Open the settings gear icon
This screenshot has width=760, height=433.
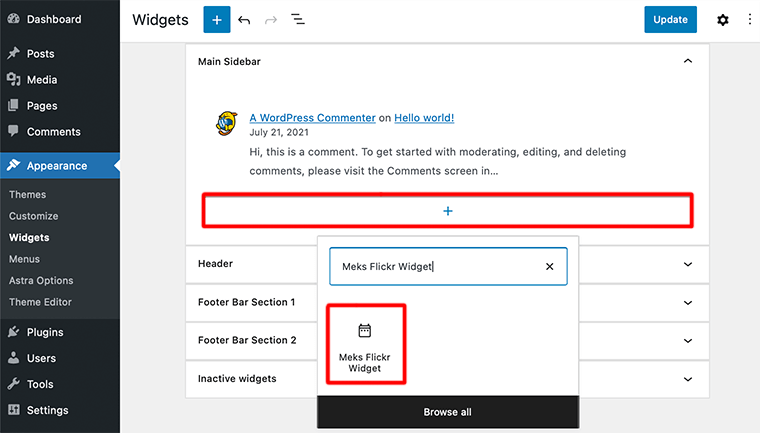pos(723,19)
